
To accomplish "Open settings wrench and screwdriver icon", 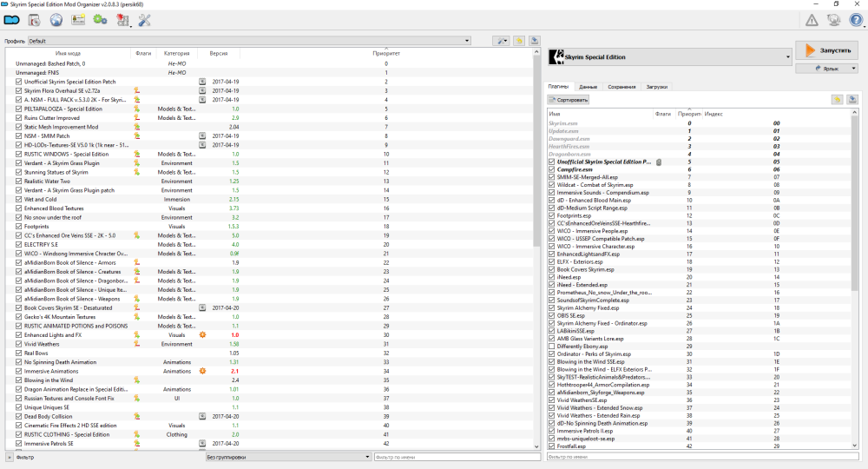I will pos(144,21).
